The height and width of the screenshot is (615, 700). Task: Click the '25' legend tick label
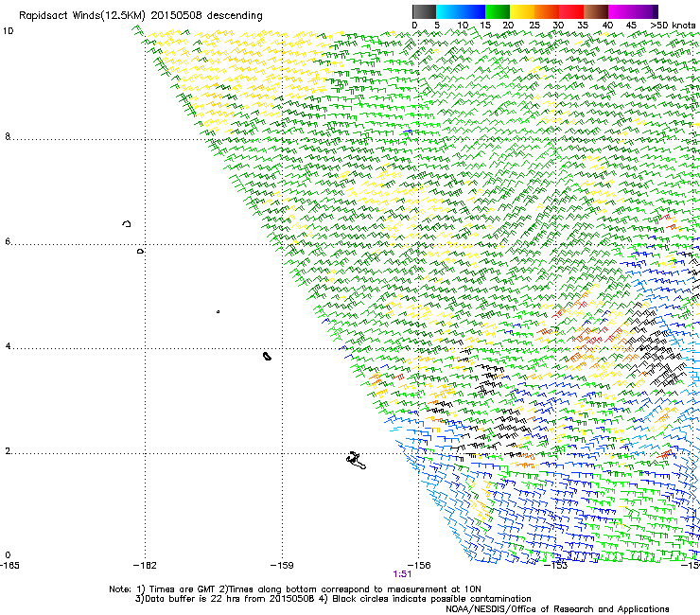pos(534,26)
